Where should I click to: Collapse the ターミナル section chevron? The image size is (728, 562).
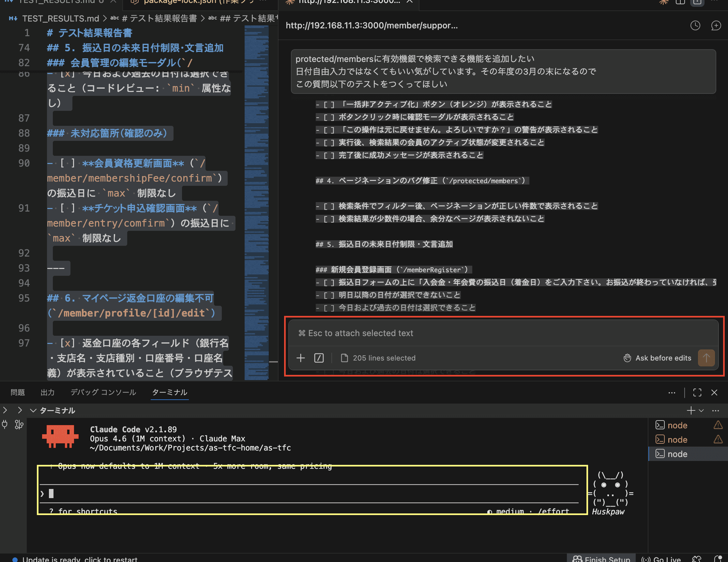click(33, 410)
